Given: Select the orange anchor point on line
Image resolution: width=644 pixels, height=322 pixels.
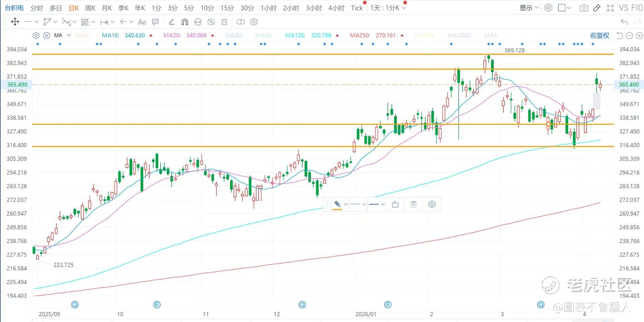Looking at the screenshot, I should (548, 124).
